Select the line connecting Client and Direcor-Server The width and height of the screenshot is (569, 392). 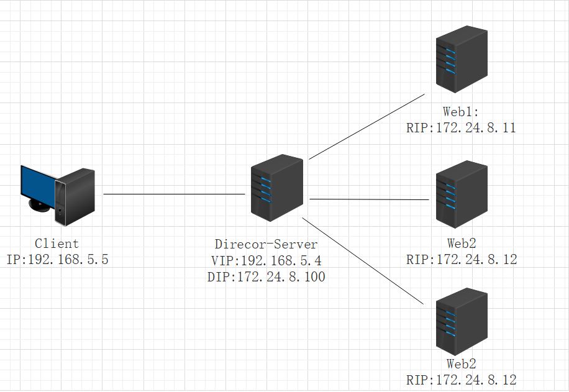point(174,194)
